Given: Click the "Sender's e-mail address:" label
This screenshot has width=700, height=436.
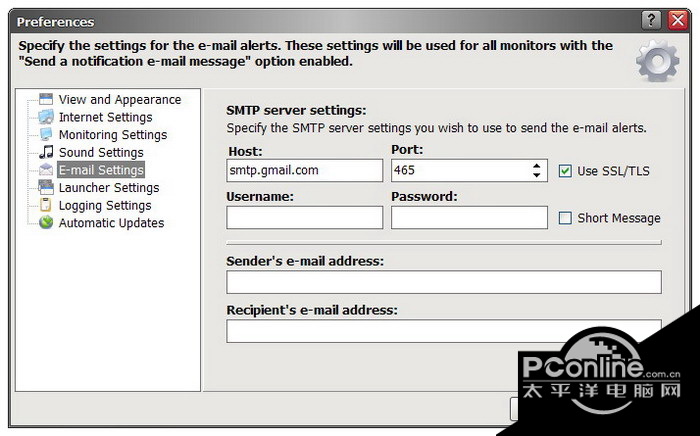Looking at the screenshot, I should pyautogui.click(x=305, y=261).
